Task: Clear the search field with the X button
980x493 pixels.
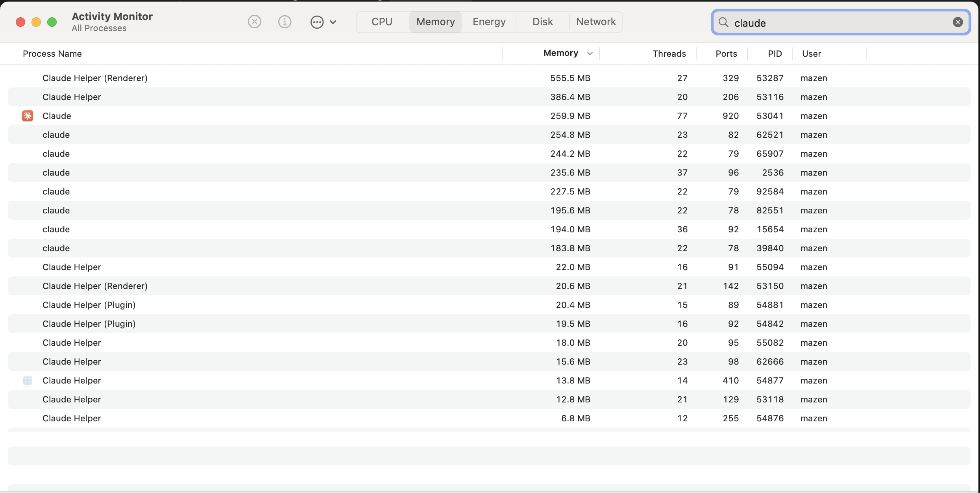Action: point(958,22)
